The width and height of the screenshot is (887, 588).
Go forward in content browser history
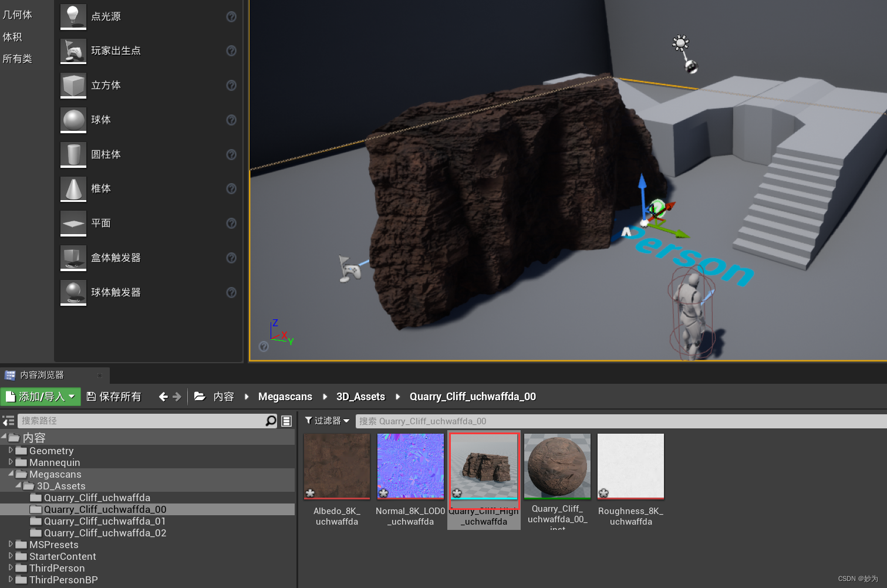tap(177, 397)
